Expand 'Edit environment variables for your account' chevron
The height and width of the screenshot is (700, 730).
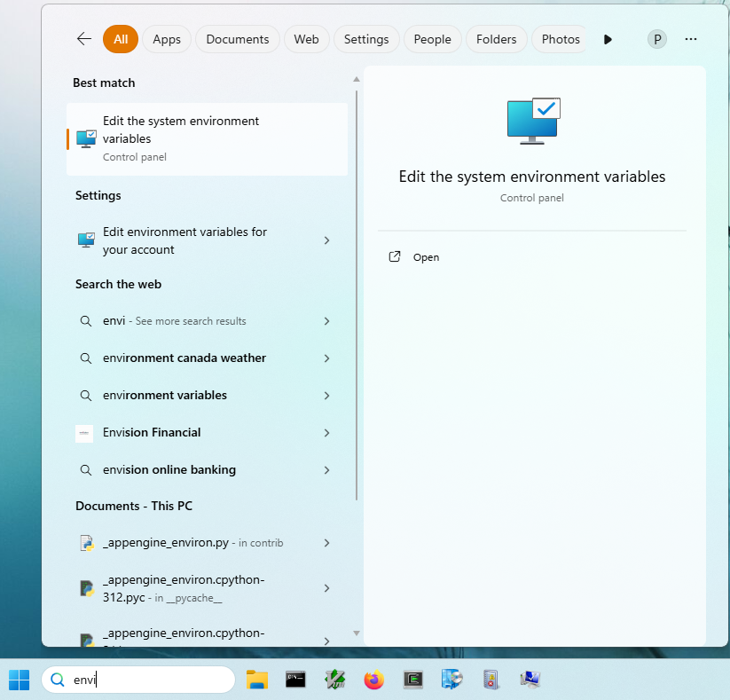coord(326,240)
